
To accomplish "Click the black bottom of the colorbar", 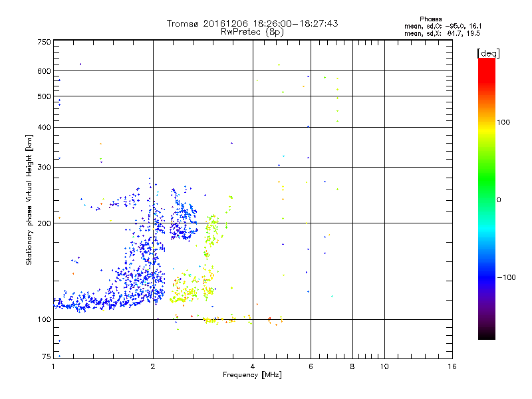I will (x=487, y=334).
